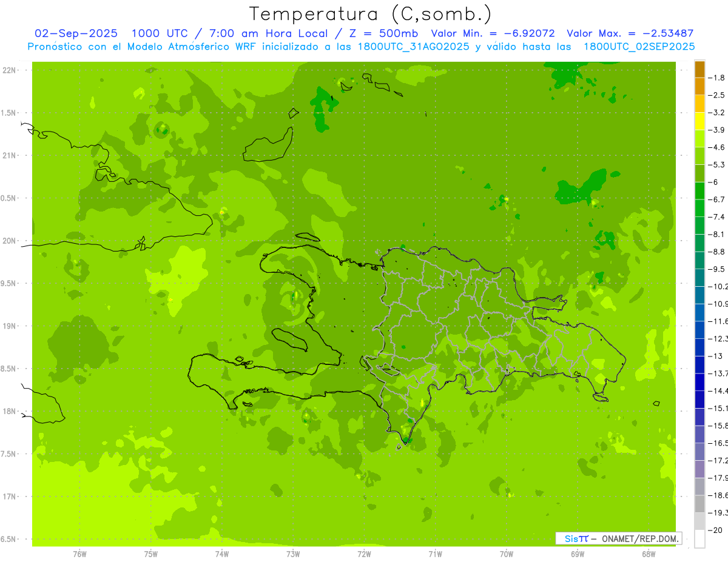The image size is (728, 562).
Task: Click the 72W longitude axis label
Action: (364, 554)
